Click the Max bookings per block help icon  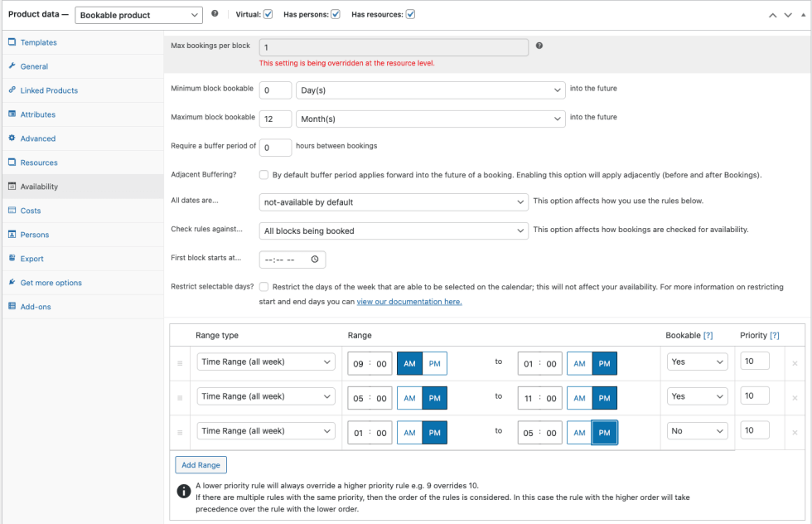[x=539, y=46]
